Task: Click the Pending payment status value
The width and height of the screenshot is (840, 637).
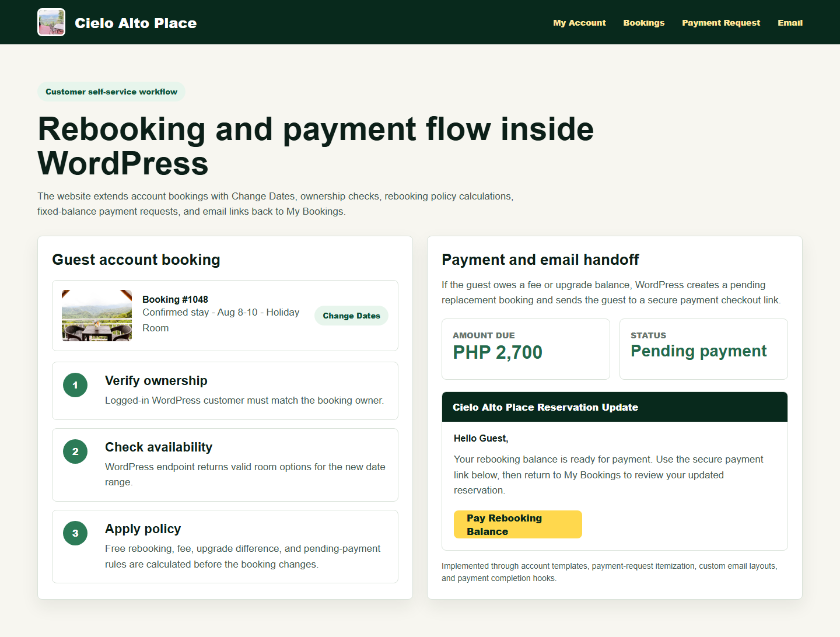Action: click(x=698, y=351)
